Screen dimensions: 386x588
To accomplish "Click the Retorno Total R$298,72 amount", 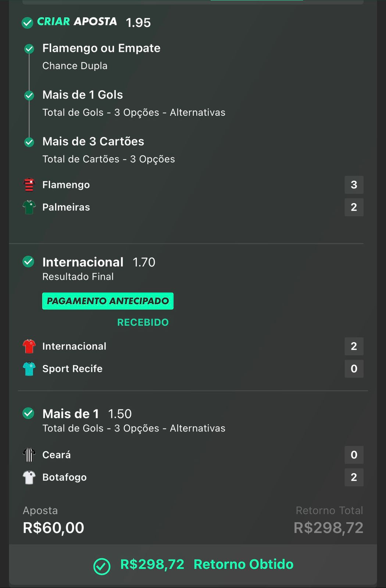I will [x=328, y=528].
